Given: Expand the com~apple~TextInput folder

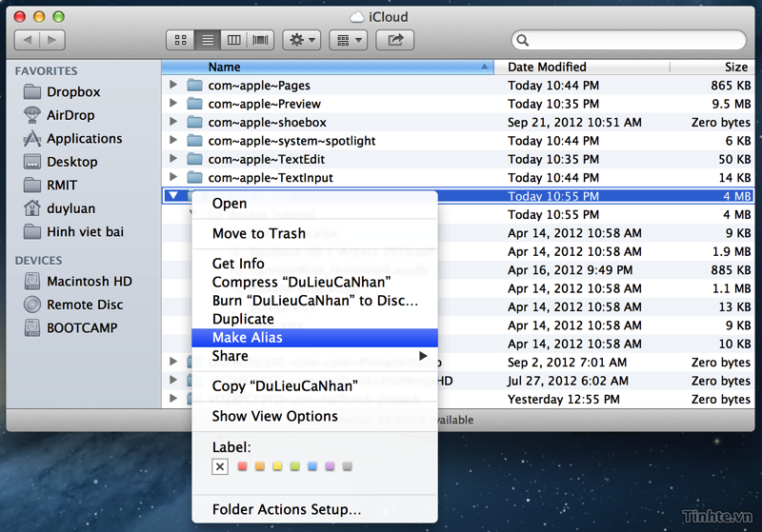Looking at the screenshot, I should point(173,177).
